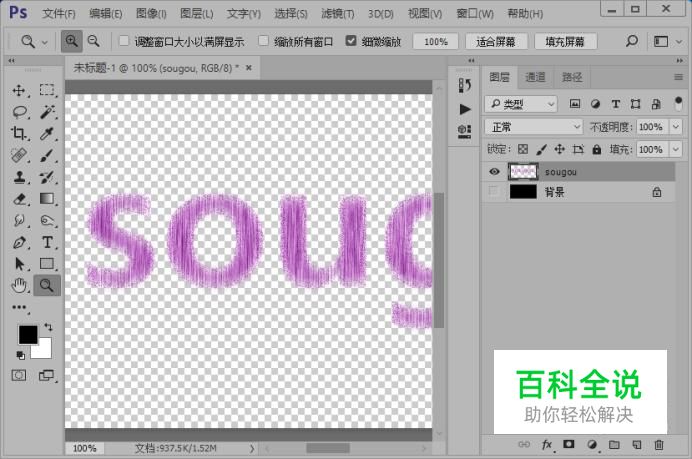Select the Pen tool

click(x=19, y=242)
